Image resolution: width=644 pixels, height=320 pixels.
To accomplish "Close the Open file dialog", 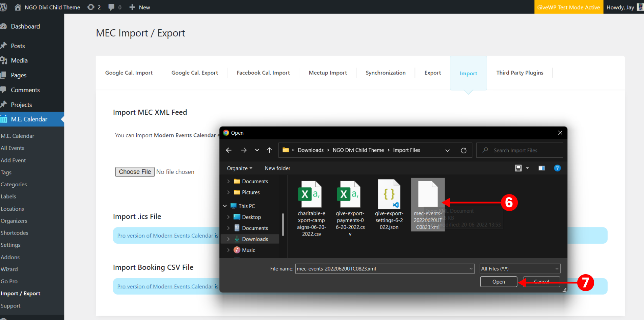I will tap(560, 133).
